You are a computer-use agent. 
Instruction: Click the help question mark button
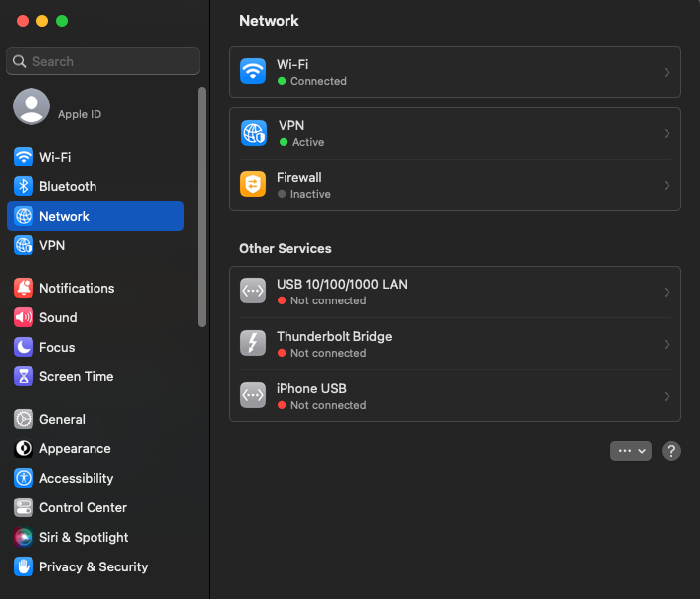pos(671,450)
